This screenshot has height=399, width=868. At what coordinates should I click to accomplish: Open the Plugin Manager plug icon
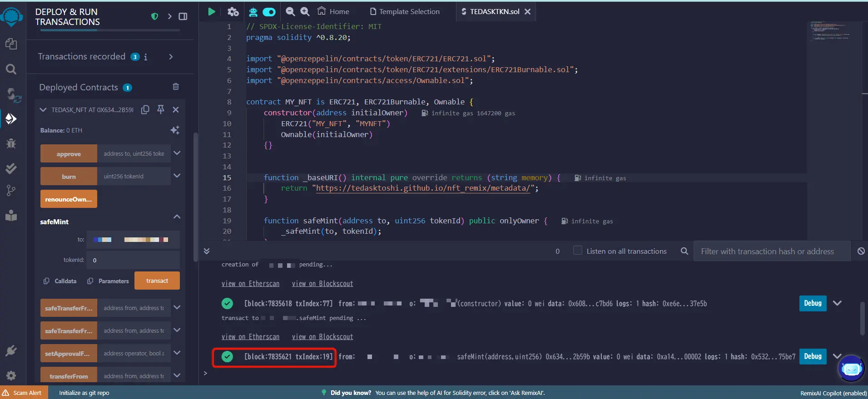(x=11, y=350)
